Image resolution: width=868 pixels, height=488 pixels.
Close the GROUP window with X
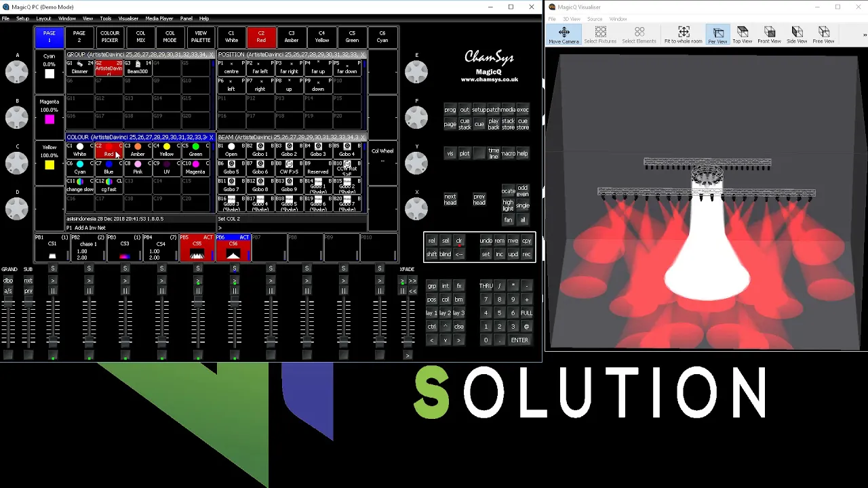(211, 54)
